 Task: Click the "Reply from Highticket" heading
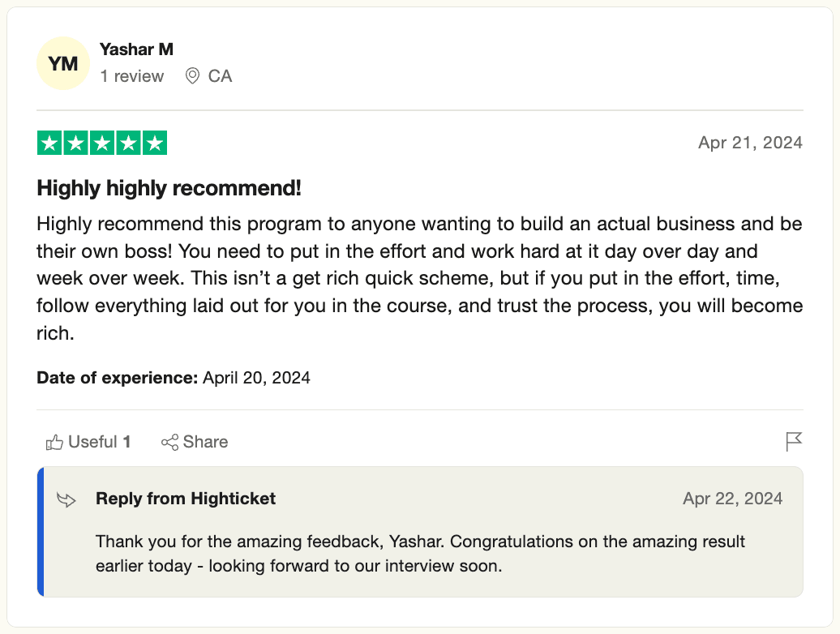[186, 499]
